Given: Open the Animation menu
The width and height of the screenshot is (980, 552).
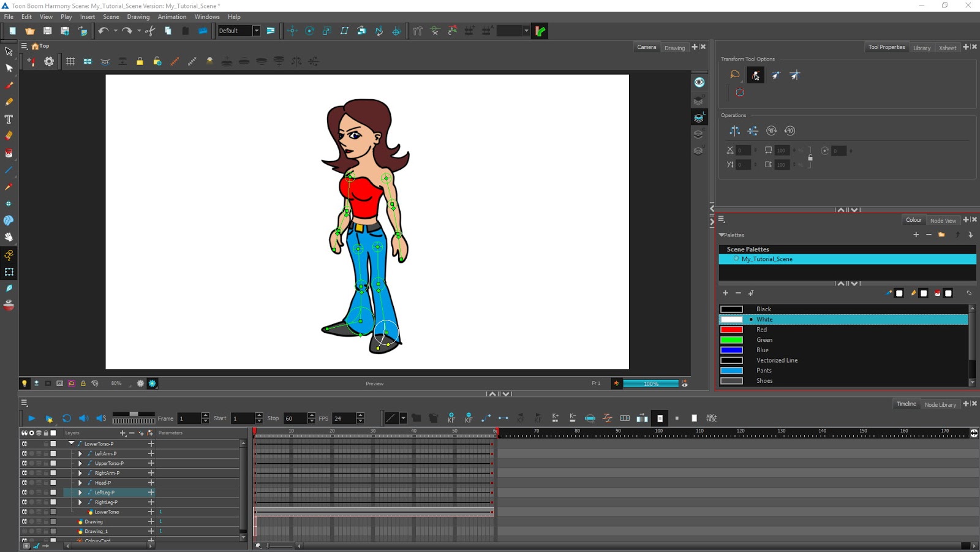Looking at the screenshot, I should (172, 17).
